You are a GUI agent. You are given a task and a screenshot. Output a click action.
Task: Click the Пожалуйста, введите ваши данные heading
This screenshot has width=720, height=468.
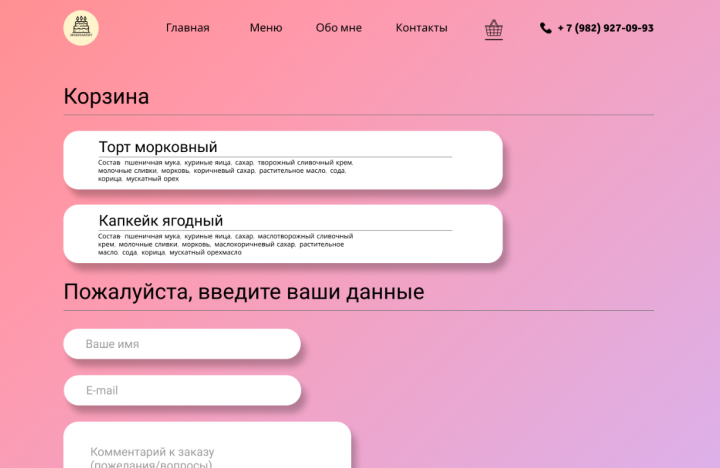[x=244, y=292]
